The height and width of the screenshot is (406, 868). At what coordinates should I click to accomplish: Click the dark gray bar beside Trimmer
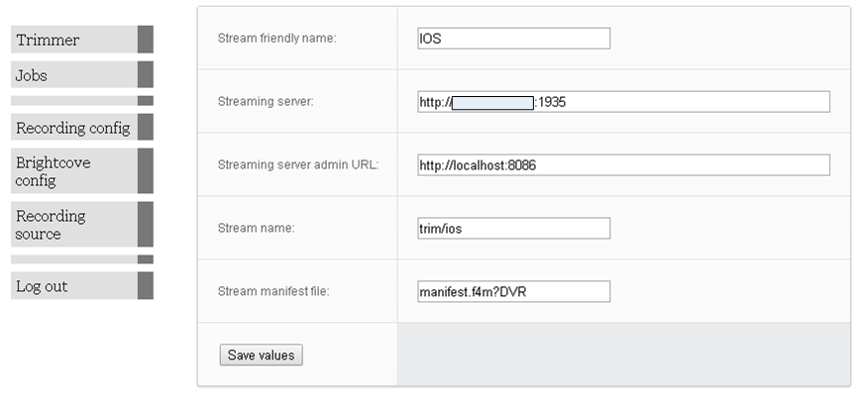pyautogui.click(x=146, y=40)
